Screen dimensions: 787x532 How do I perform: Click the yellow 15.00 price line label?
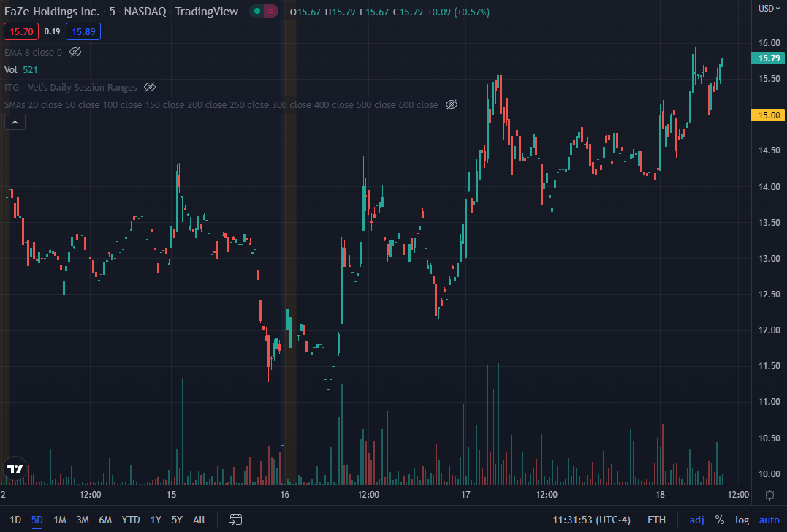[769, 115]
